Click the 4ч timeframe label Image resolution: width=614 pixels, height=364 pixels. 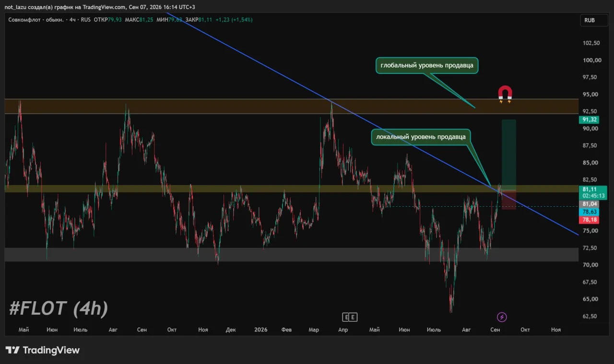[73, 20]
